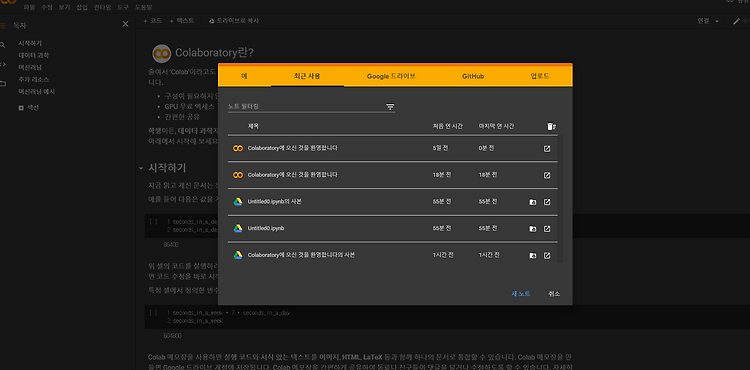Click the 취소 button
Viewport: 750px width, 370px height.
(554, 294)
